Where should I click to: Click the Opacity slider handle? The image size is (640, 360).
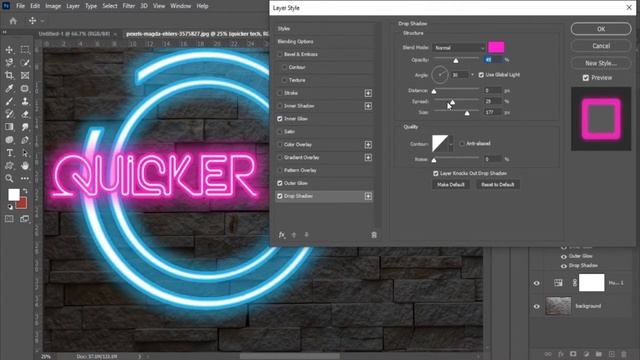456,61
